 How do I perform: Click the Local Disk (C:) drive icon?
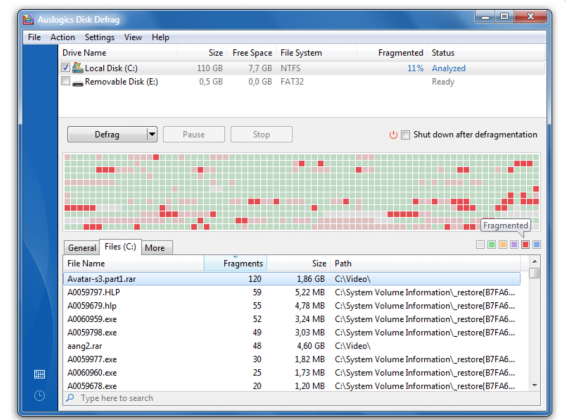78,67
